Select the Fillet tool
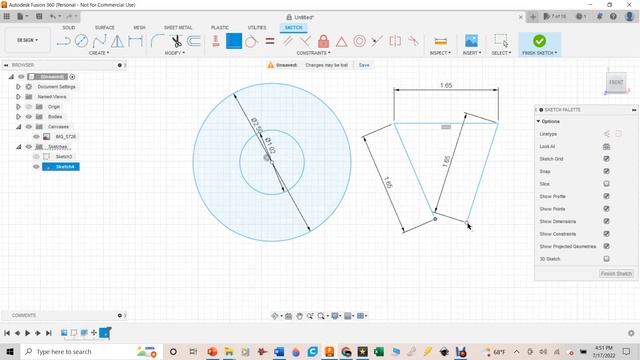The height and width of the screenshot is (360, 640). [x=157, y=41]
